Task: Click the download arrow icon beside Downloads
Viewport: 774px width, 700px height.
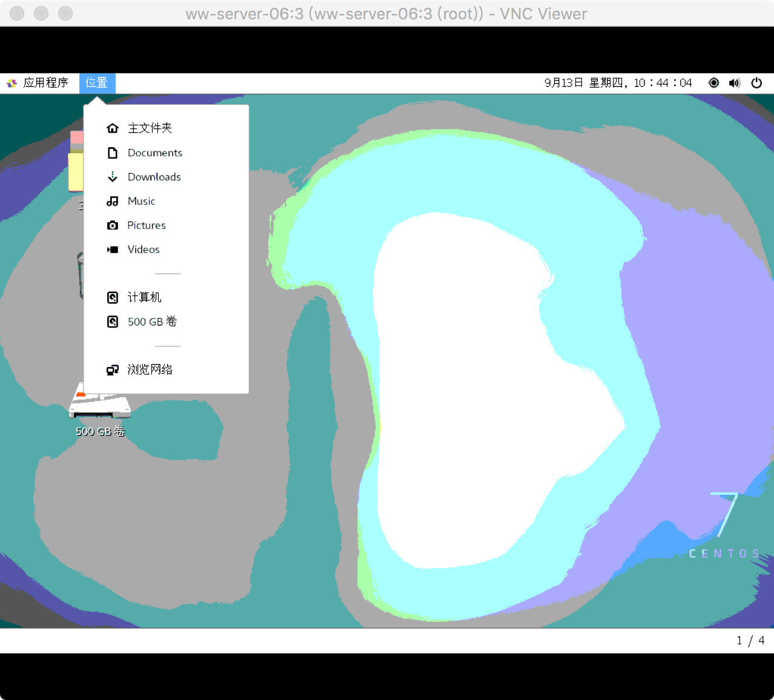Action: click(x=113, y=177)
